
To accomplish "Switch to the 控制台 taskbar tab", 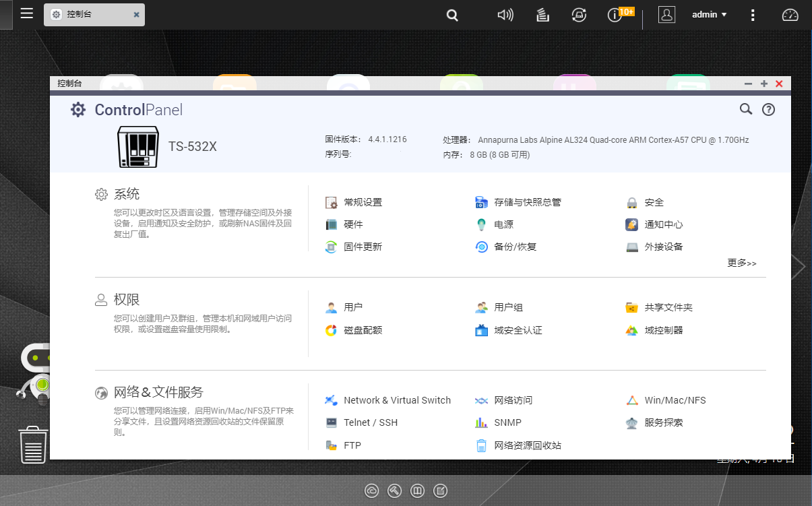I will [x=88, y=14].
